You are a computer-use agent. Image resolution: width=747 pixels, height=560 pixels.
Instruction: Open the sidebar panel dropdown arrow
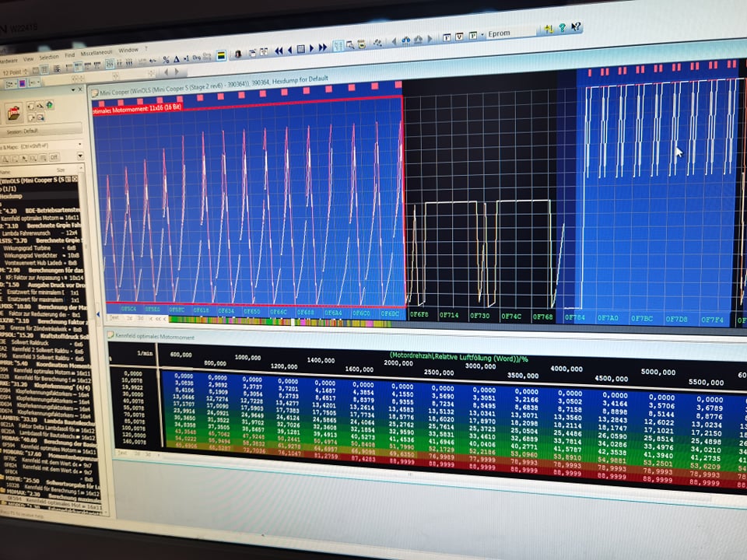click(73, 89)
